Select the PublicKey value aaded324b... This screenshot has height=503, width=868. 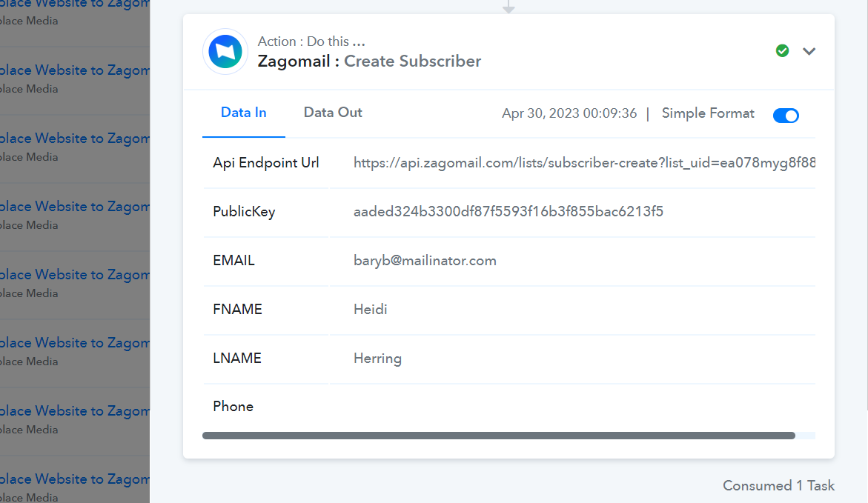click(x=508, y=211)
